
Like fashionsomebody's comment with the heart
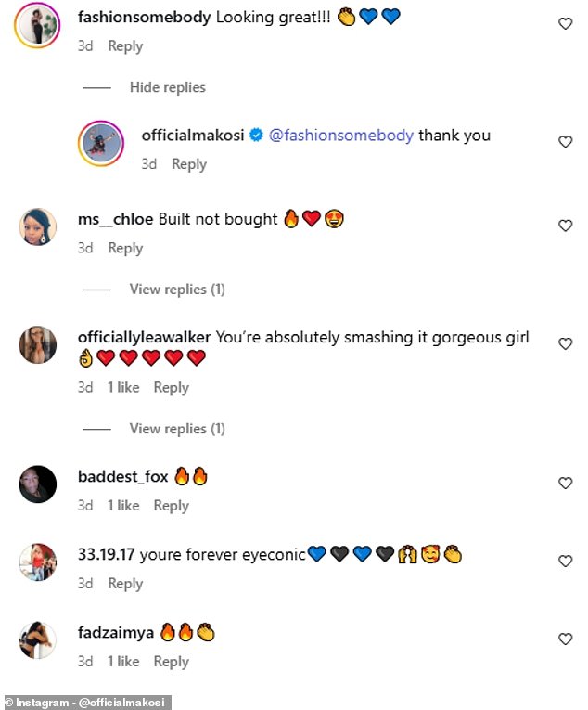(565, 24)
